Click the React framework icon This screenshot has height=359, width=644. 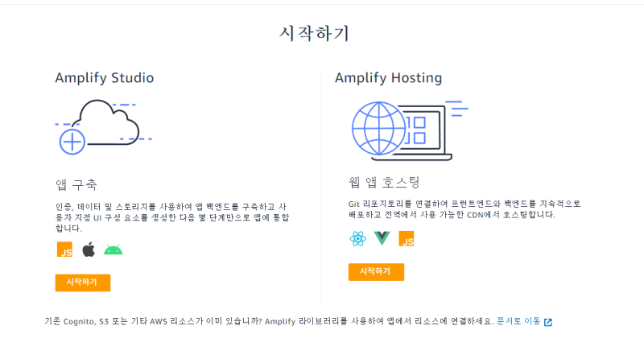(357, 238)
